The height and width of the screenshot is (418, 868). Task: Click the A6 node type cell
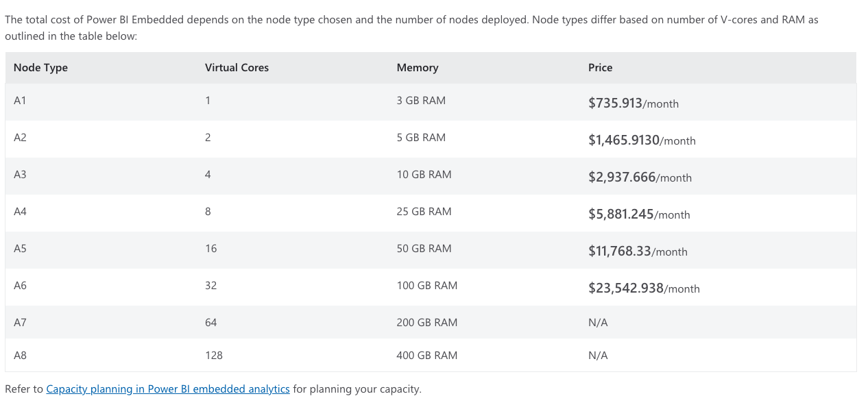[x=20, y=286]
